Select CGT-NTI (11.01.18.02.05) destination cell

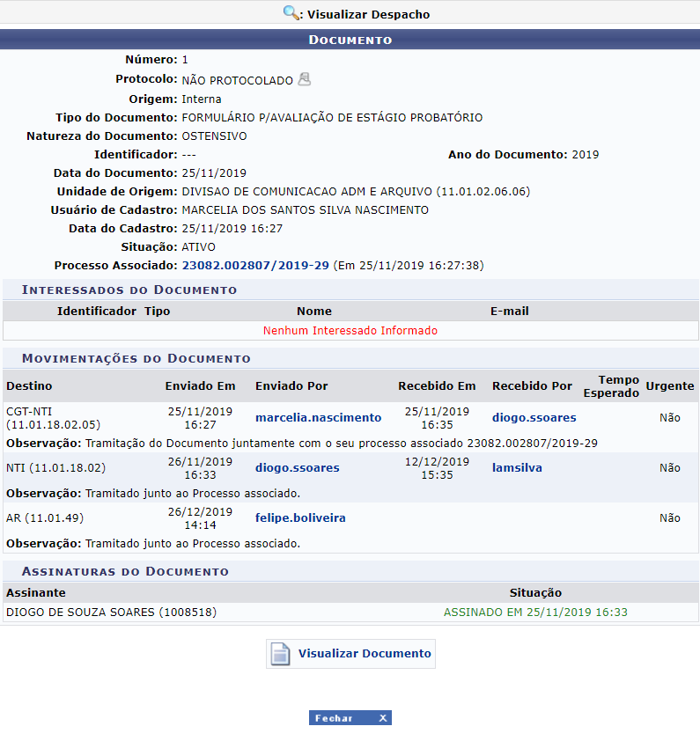tap(53, 418)
